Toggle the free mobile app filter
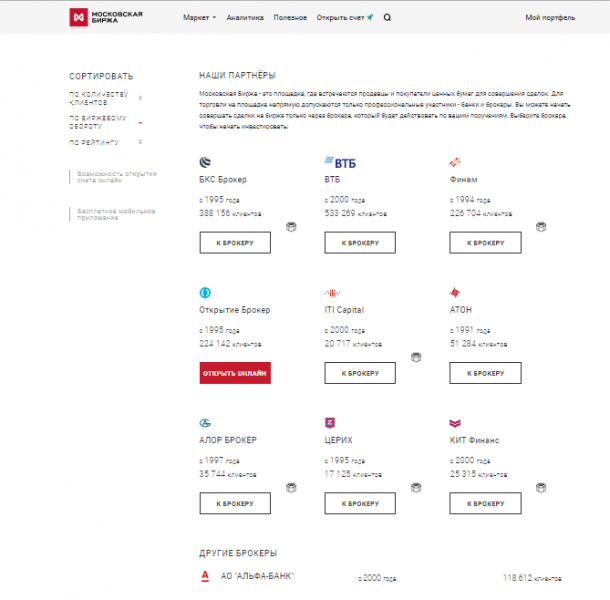The height and width of the screenshot is (600, 610). click(x=112, y=214)
